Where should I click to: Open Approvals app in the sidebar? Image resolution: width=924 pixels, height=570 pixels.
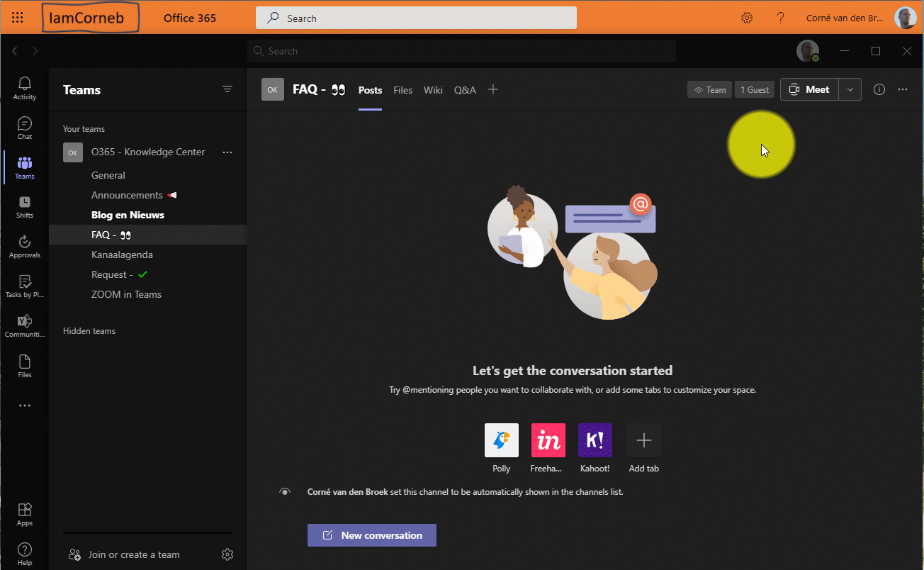(25, 247)
